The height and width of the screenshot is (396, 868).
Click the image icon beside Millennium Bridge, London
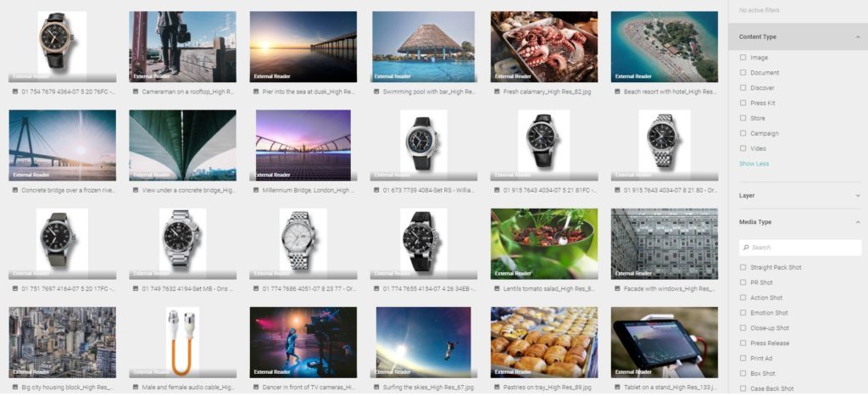pyautogui.click(x=256, y=190)
